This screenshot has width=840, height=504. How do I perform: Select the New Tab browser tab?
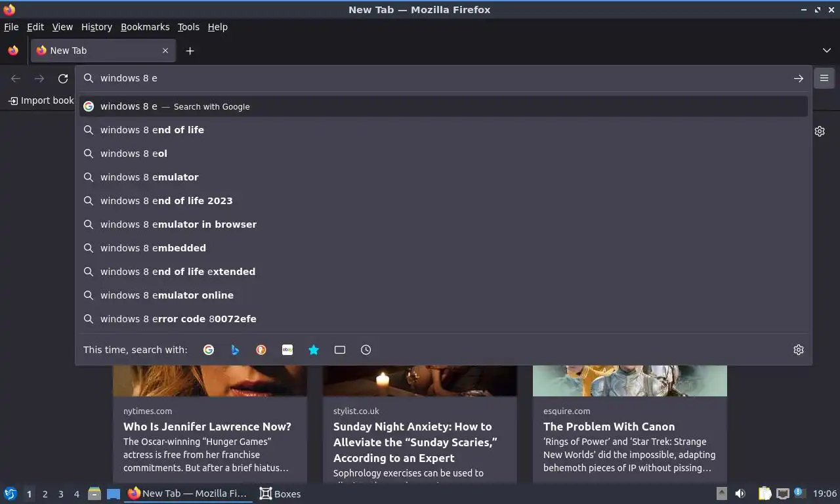coord(103,51)
